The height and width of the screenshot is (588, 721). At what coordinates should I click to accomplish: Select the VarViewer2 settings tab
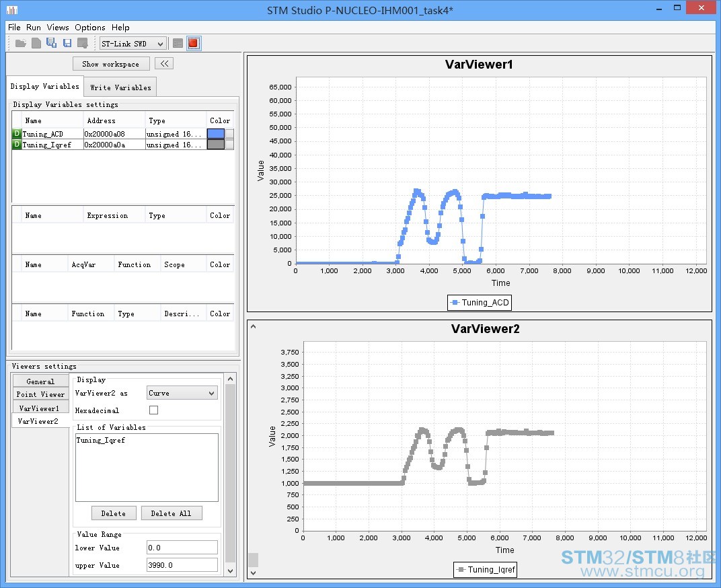point(40,421)
